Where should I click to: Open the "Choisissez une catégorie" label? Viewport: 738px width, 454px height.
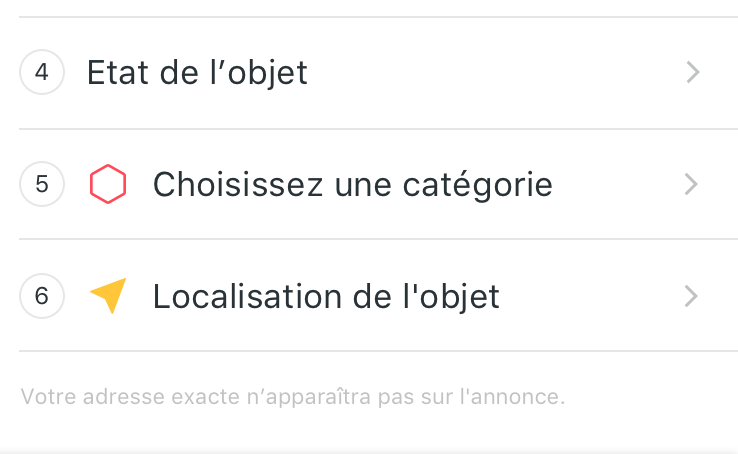(352, 185)
